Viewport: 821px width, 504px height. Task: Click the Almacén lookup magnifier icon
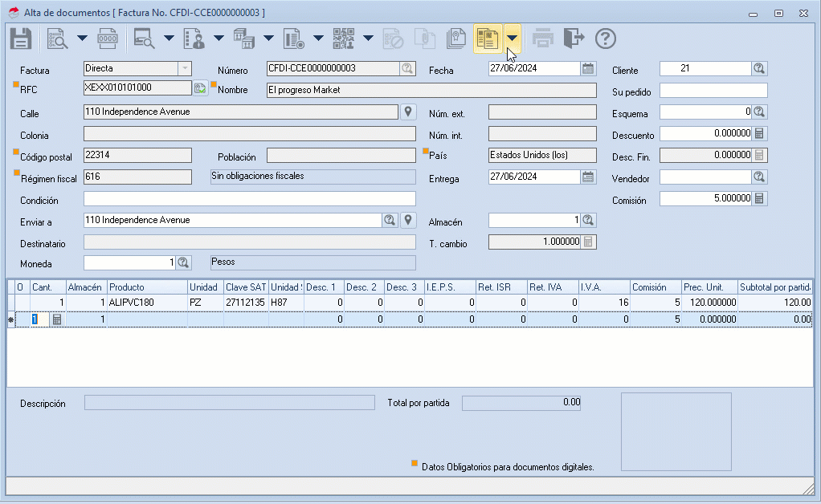click(588, 220)
